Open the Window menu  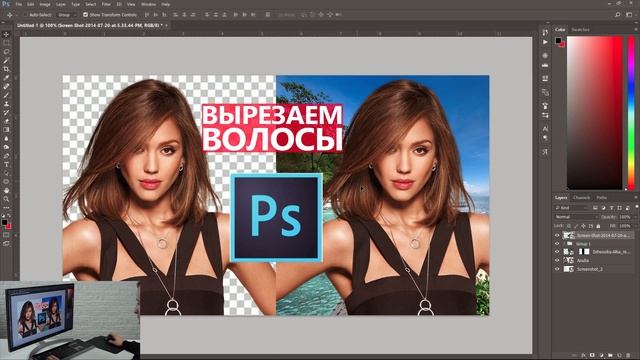(148, 4)
